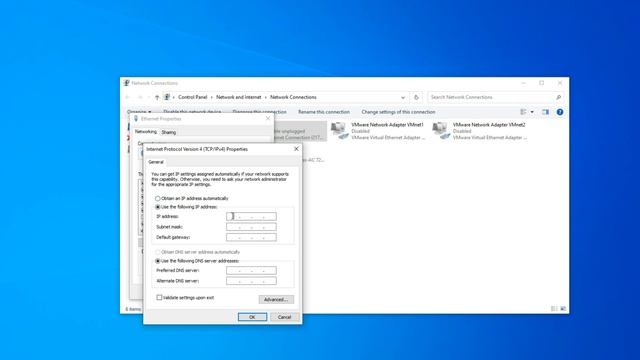Image resolution: width=640 pixels, height=360 pixels.
Task: Expand breadcrumb arrow after Control Panel
Action: coord(211,97)
